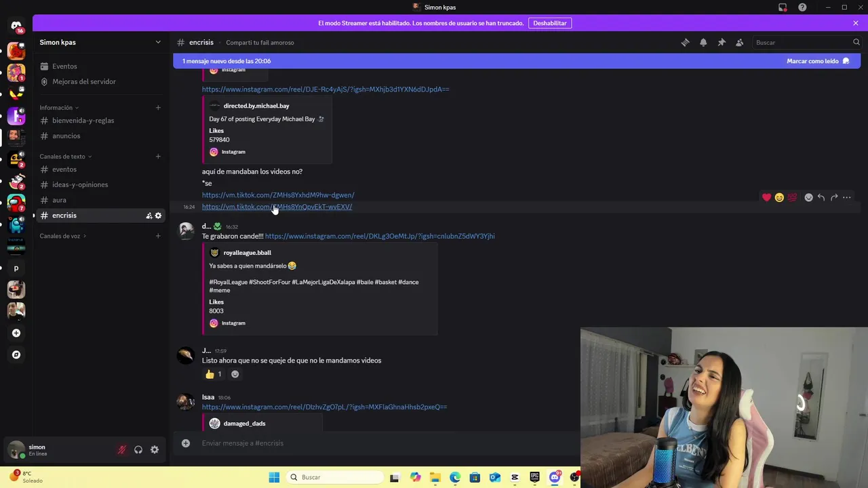Add reaction next to thumbs up
Viewport: 868px width, 488px height.
click(235, 374)
